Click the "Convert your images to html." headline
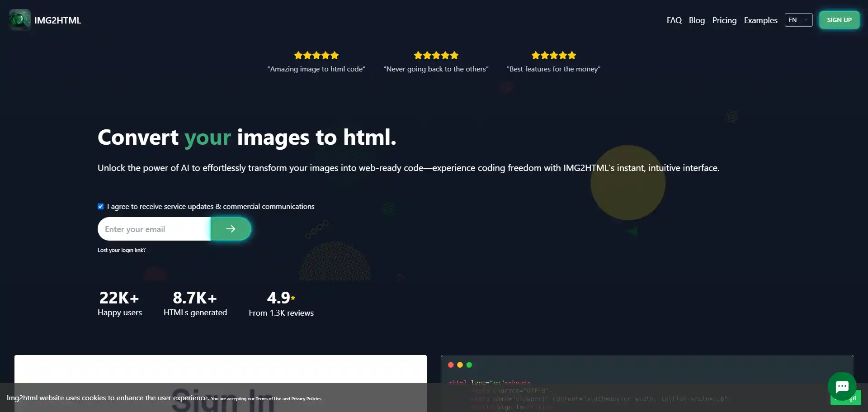This screenshot has height=412, width=868. pos(247,137)
